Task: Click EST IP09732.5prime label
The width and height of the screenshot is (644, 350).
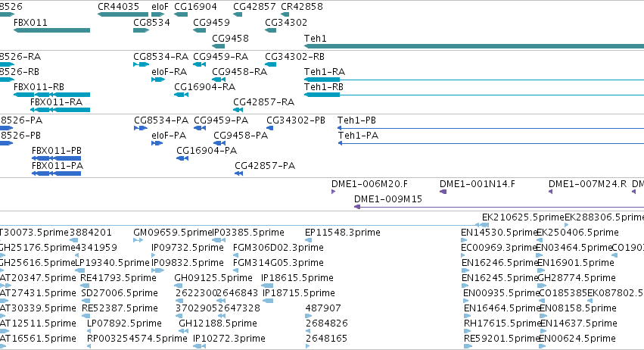Action: pyautogui.click(x=187, y=248)
